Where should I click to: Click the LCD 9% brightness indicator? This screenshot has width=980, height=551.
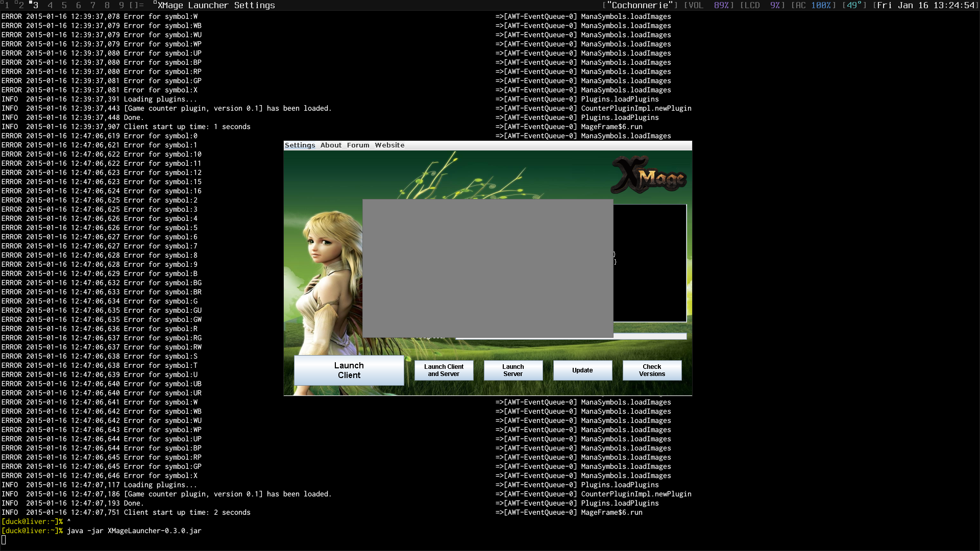[763, 5]
